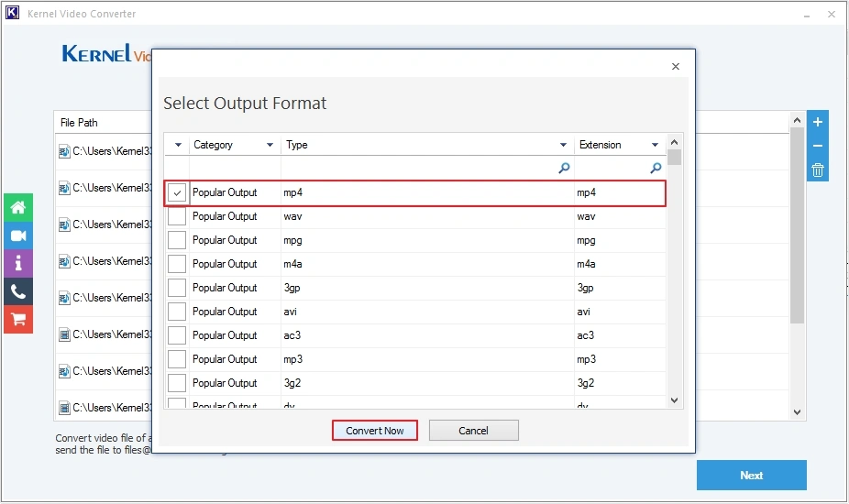The image size is (849, 504).
Task: Click the Kernel Video Converter title bar logo
Action: (12, 13)
